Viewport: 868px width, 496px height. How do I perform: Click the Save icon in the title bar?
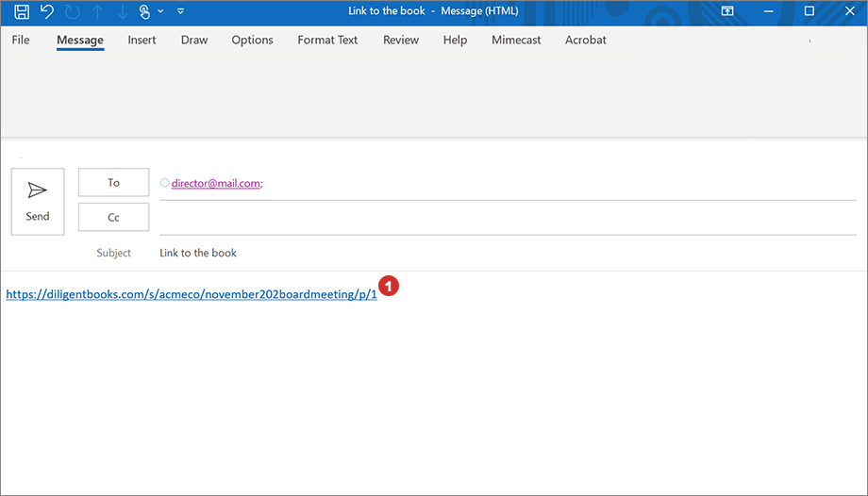pyautogui.click(x=22, y=11)
